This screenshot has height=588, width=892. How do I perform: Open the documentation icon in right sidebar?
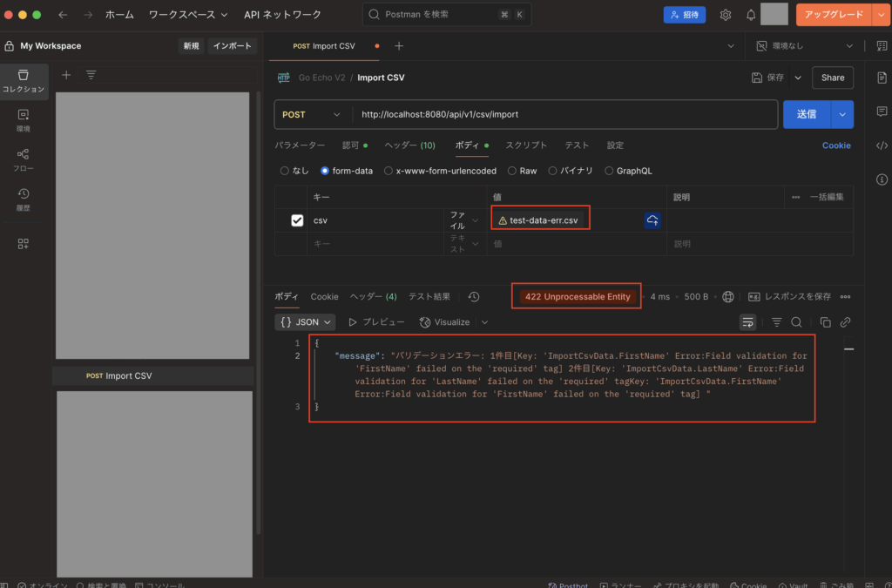point(882,78)
